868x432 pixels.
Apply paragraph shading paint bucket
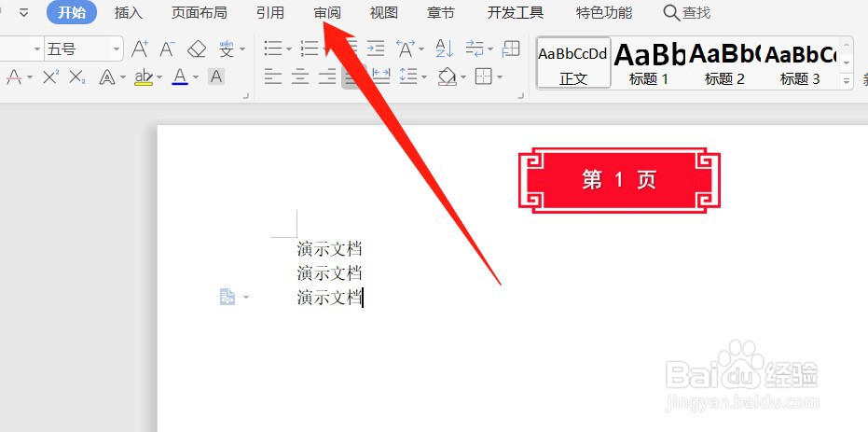point(447,77)
